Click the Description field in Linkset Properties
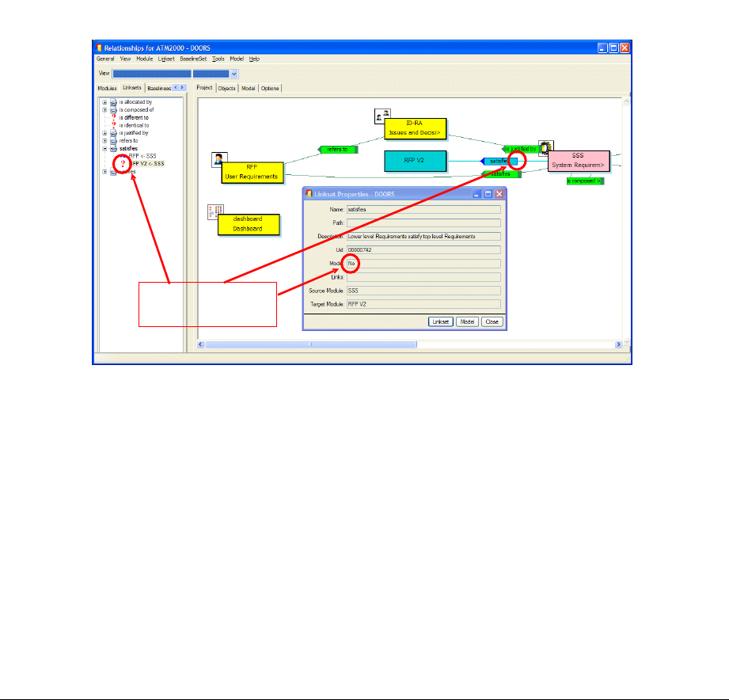Screen dimensions: 729x700 point(423,236)
